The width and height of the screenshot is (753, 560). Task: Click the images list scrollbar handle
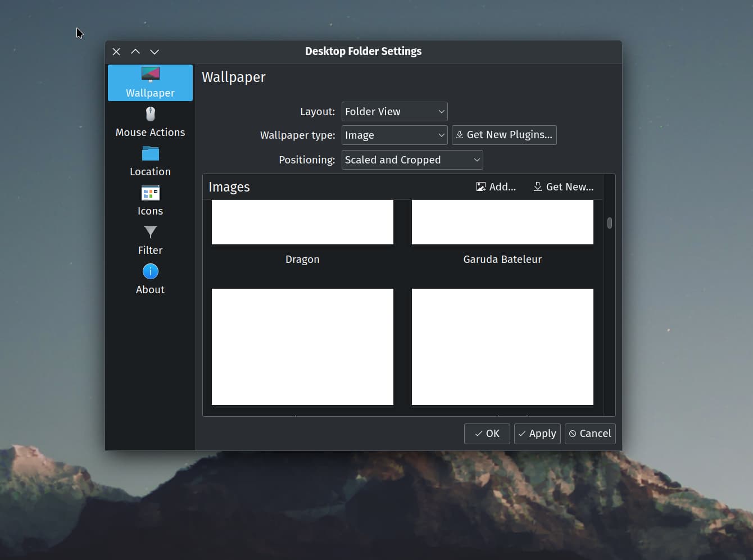pyautogui.click(x=609, y=223)
